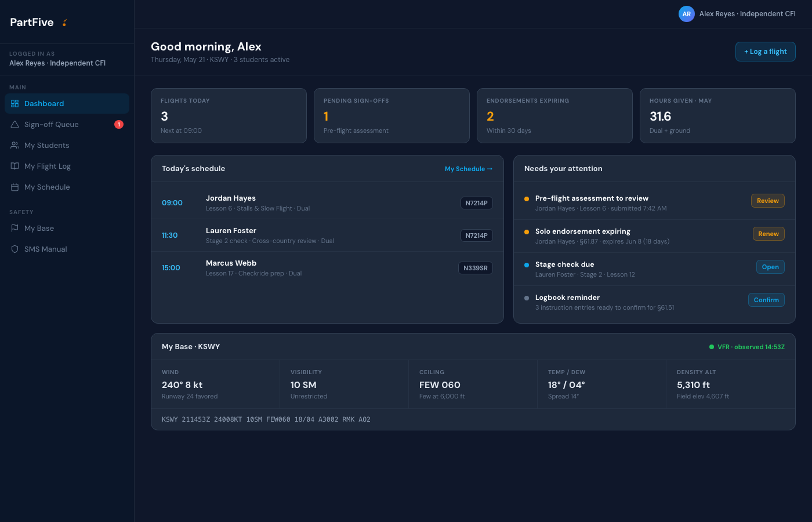The width and height of the screenshot is (812, 522).
Task: Click N7214P tag on Lauren Foster row
Action: click(477, 235)
